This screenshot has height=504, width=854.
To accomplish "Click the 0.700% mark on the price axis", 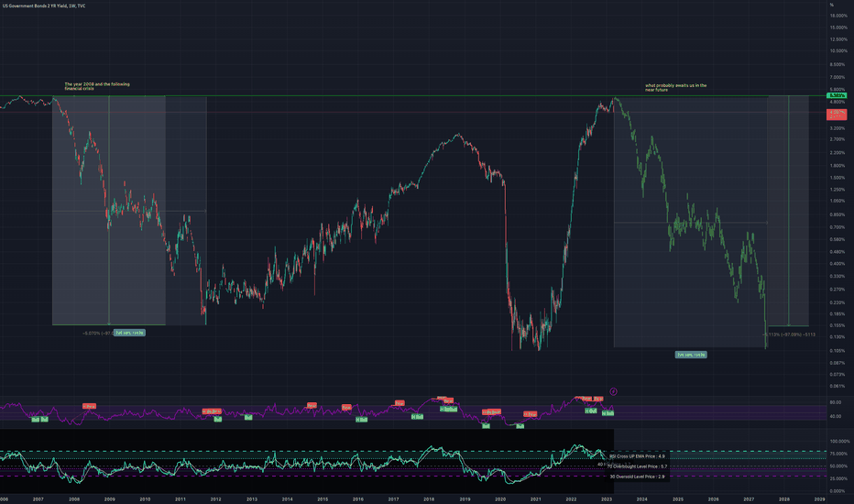I will tap(838, 227).
